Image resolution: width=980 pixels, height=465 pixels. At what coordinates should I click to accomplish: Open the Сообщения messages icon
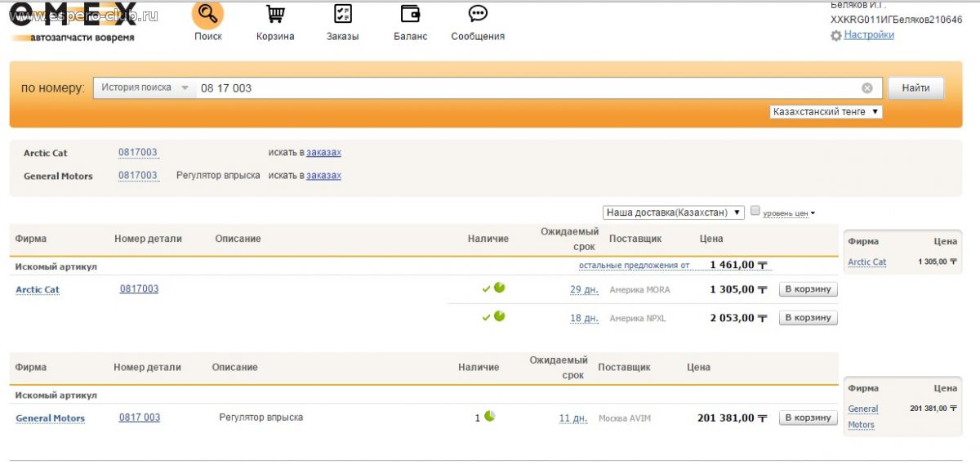(478, 14)
